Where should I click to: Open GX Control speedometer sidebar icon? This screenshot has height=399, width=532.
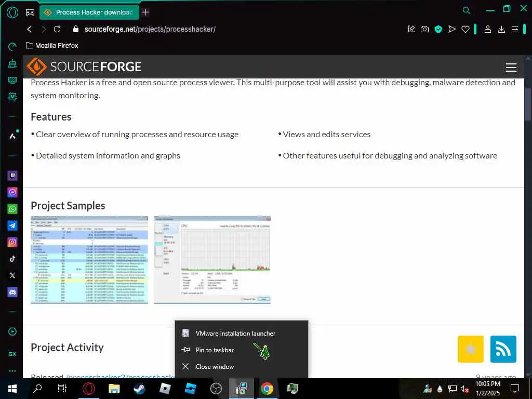click(x=12, y=46)
